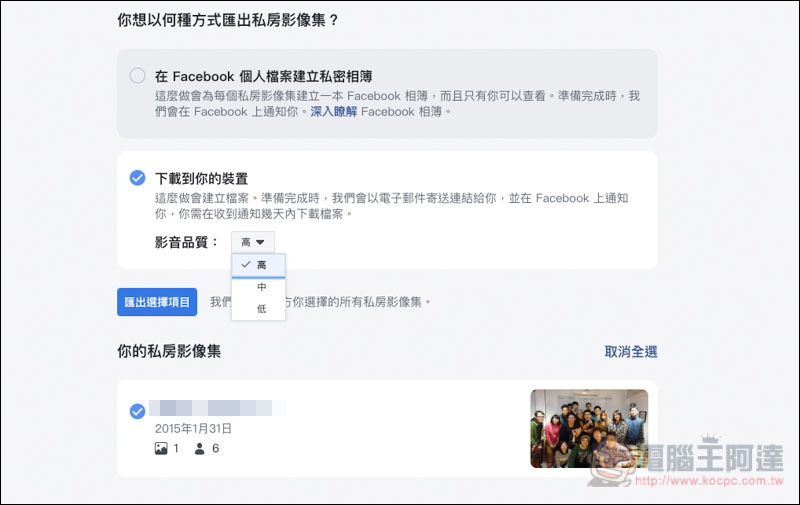
Task: Choose 低 quality in the dropdown list
Action: pos(258,309)
